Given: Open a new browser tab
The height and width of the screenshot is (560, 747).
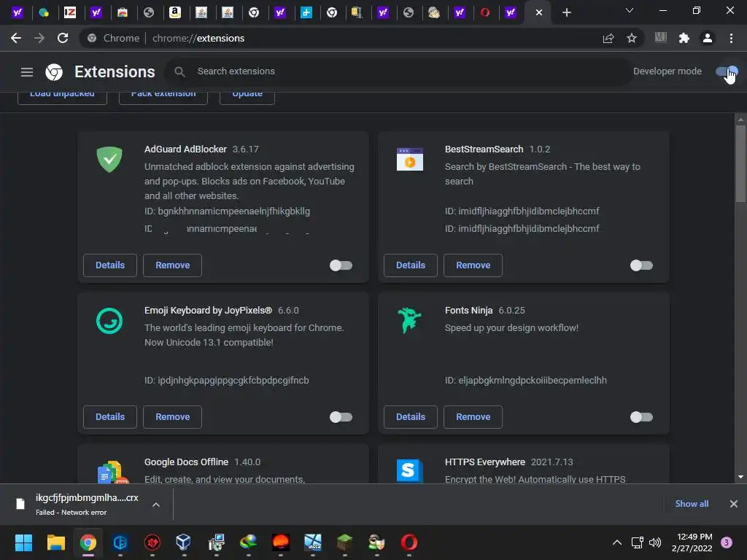Looking at the screenshot, I should (x=566, y=12).
